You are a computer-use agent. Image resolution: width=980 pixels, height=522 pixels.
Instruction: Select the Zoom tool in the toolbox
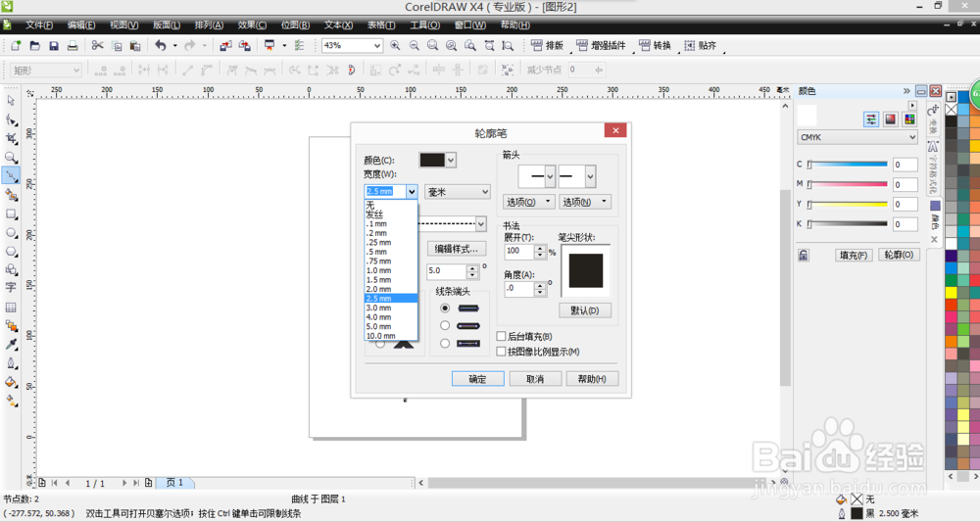[11, 157]
